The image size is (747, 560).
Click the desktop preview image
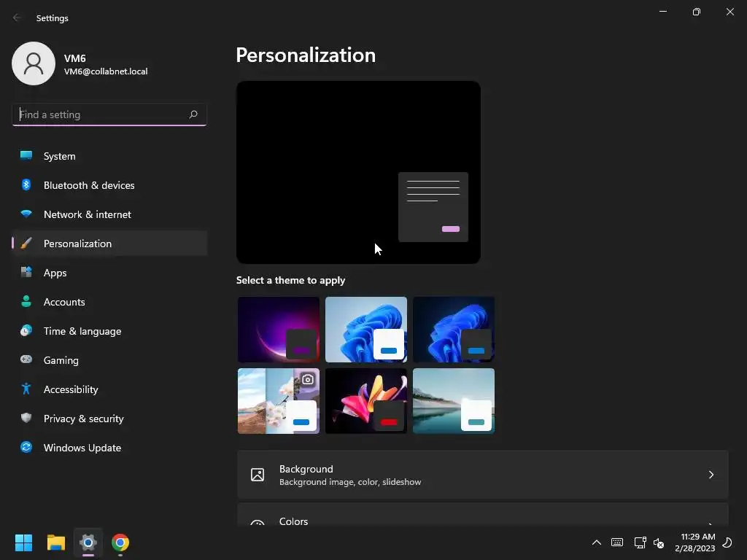[358, 172]
